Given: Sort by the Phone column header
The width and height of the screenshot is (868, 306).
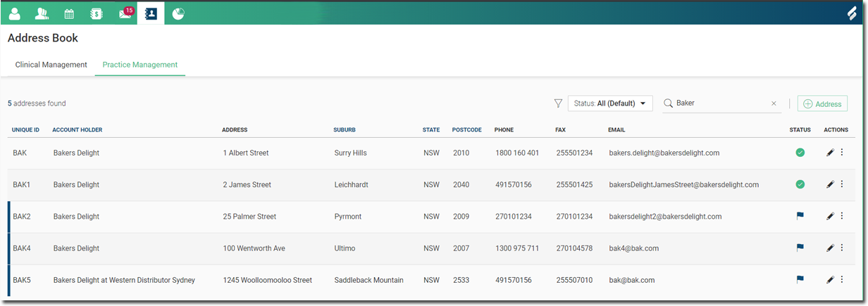Looking at the screenshot, I should coord(504,130).
